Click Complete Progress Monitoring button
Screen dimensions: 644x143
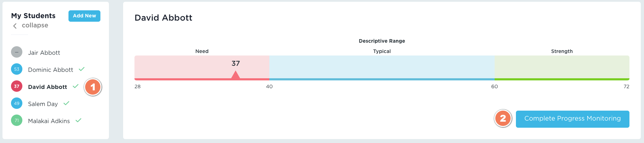(x=572, y=119)
